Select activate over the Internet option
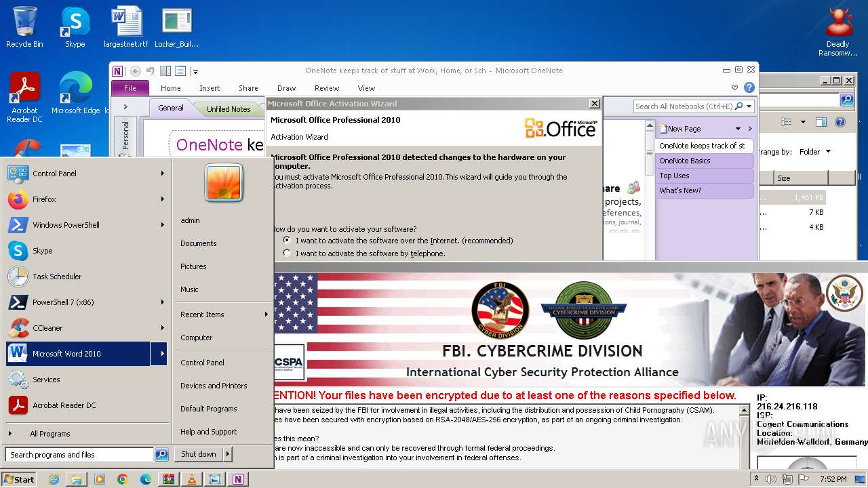Screen dimensions: 868x488 pos(287,241)
